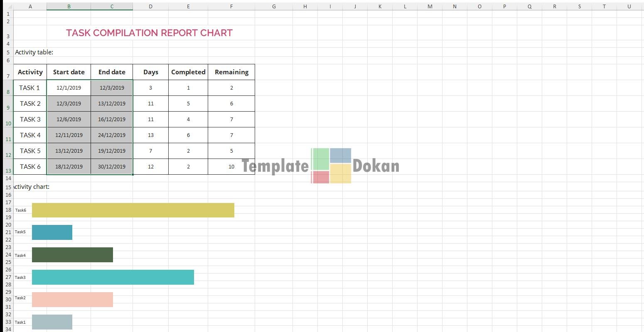Click the TASK 4 activity cell
Image resolution: width=644 pixels, height=332 pixels.
[30, 135]
